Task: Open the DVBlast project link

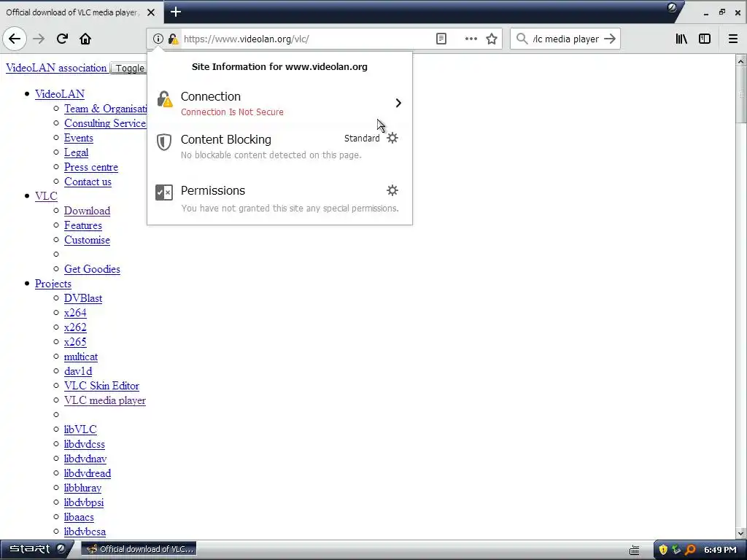Action: click(x=83, y=298)
